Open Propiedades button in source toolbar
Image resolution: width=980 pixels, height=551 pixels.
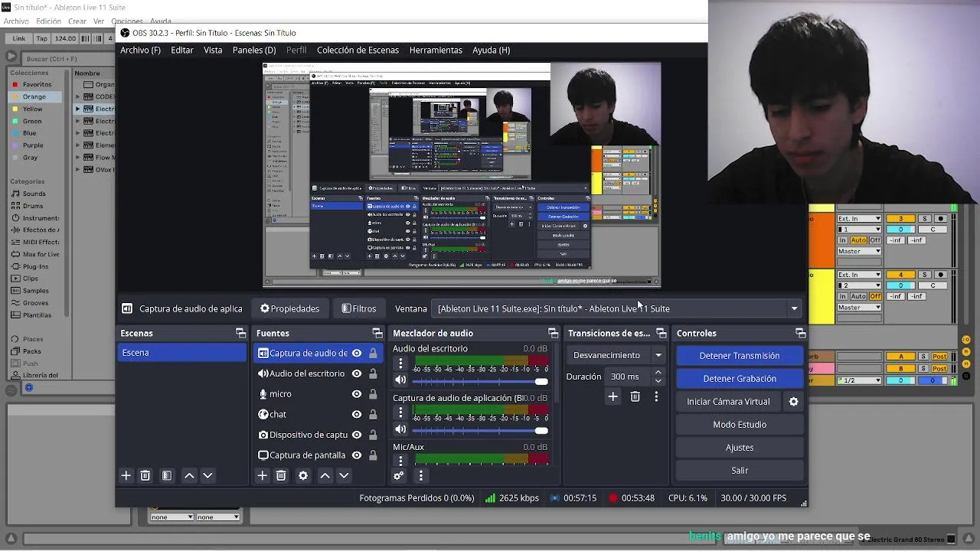(289, 308)
